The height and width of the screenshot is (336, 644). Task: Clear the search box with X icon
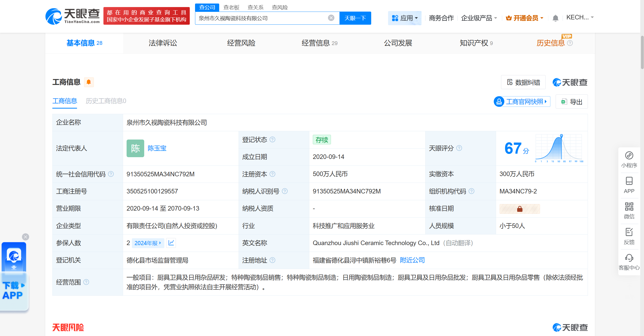331,18
